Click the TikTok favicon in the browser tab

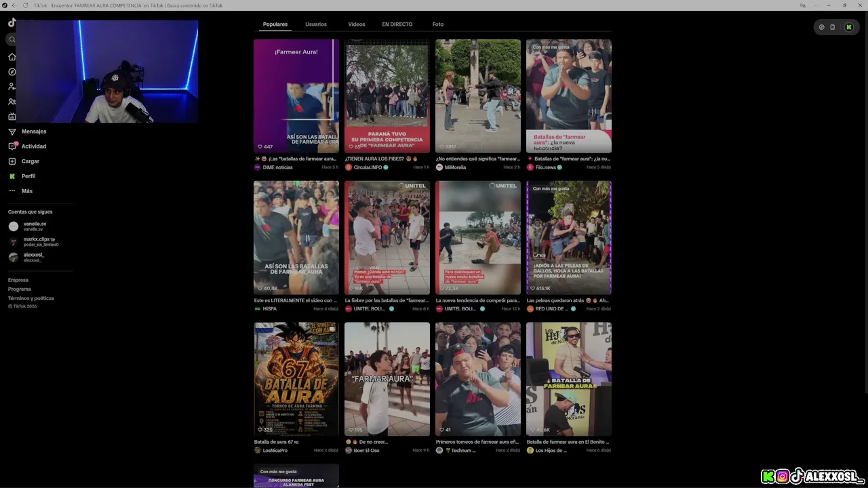point(5,5)
